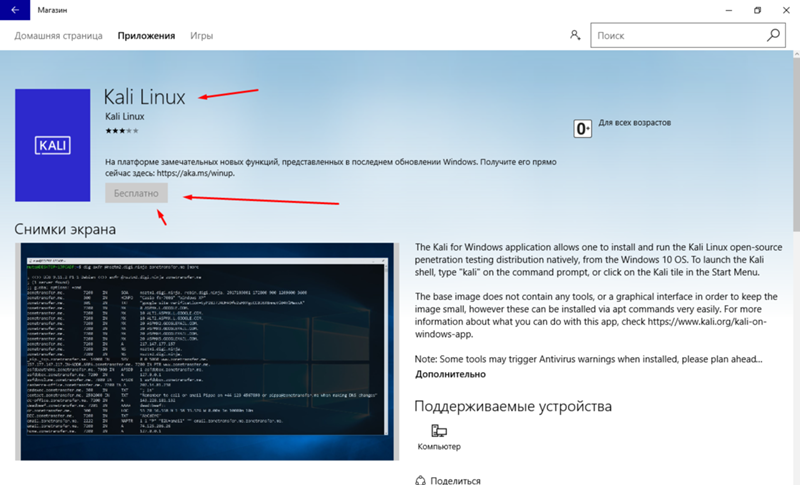Click the Antivirus warnings note text
800x485 pixels.
coord(588,359)
